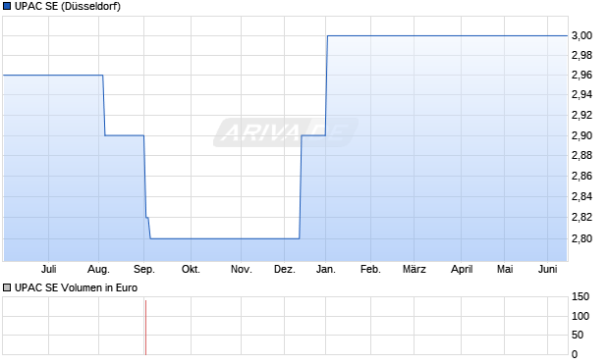Viewport: 609px width, 364px height.
Task: Click the 'Sep.' axis label
Action: (x=144, y=269)
